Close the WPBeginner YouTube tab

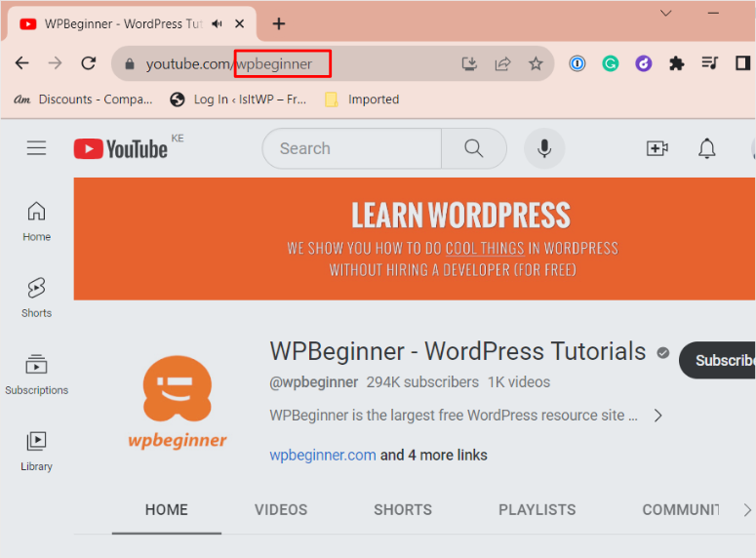[x=239, y=23]
